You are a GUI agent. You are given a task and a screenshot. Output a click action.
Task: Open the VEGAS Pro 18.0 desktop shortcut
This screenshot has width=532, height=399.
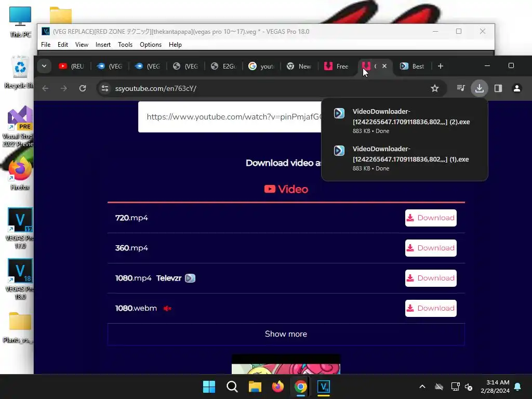20,279
